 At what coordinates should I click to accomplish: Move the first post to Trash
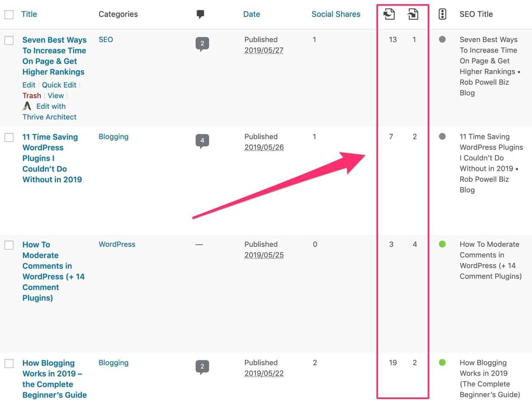[x=32, y=95]
